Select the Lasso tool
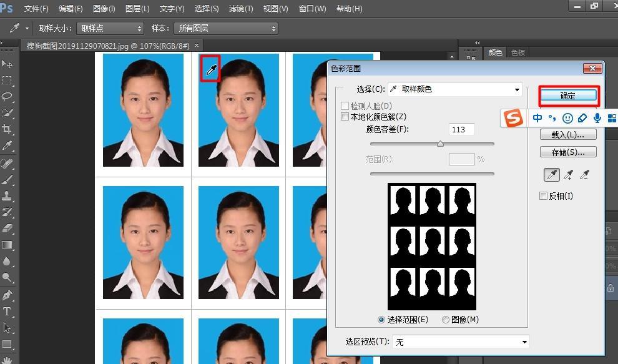 coord(7,96)
